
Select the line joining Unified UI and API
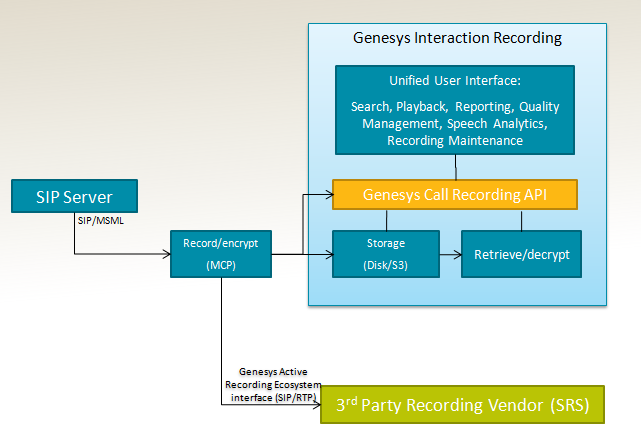(x=456, y=167)
